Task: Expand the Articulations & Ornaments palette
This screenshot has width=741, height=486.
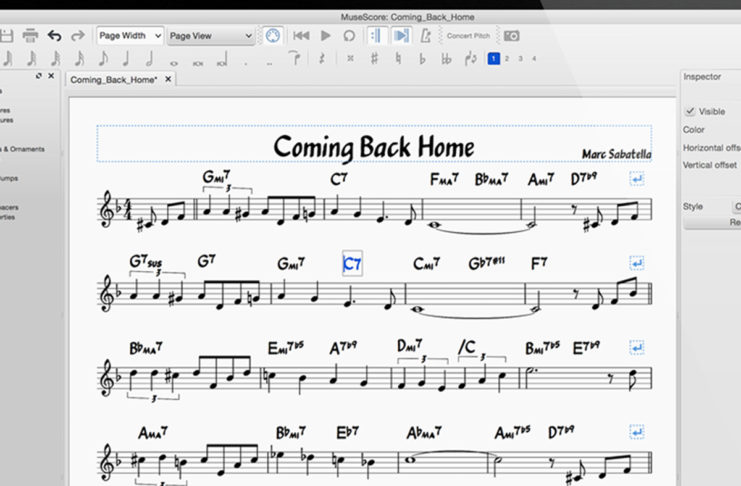Action: pos(23,149)
